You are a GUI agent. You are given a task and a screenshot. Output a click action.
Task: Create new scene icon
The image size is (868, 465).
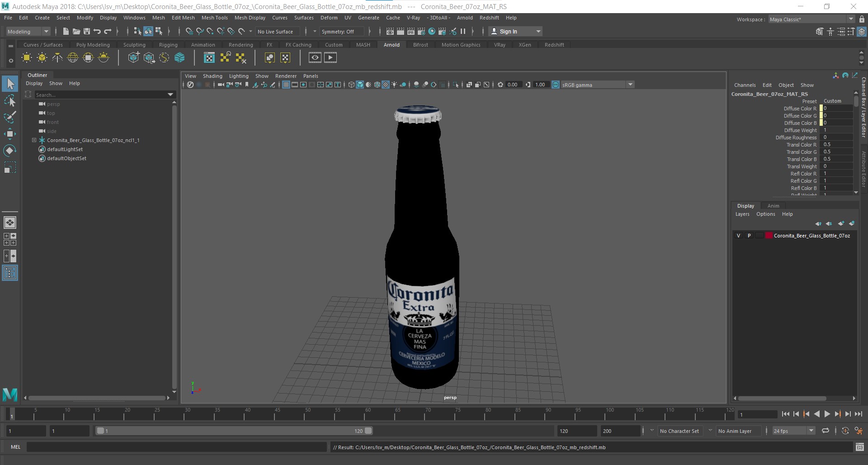66,31
